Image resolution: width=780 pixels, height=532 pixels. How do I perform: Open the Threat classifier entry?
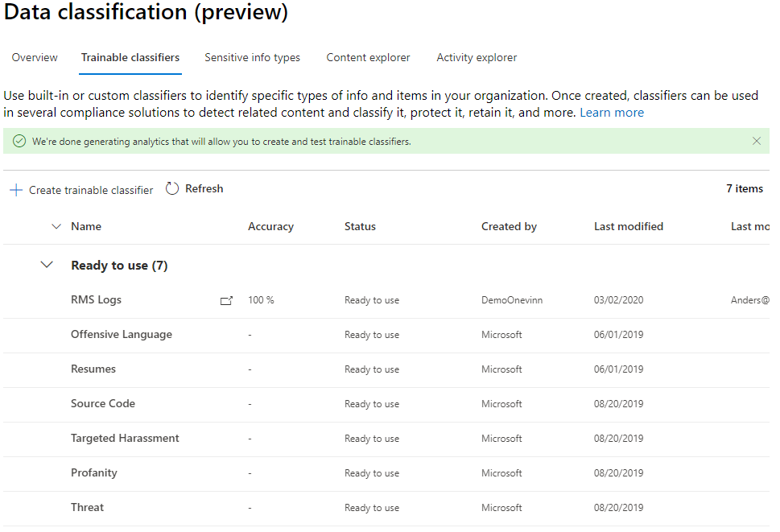[x=87, y=508]
